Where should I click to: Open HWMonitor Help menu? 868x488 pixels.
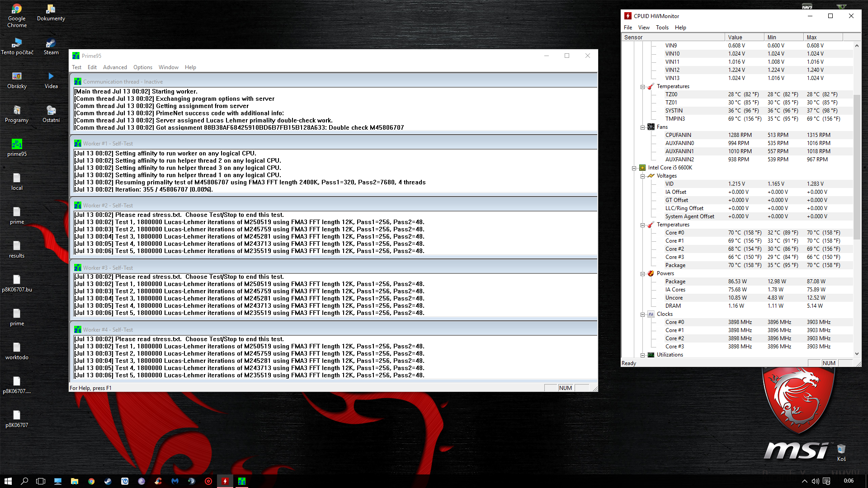[680, 28]
